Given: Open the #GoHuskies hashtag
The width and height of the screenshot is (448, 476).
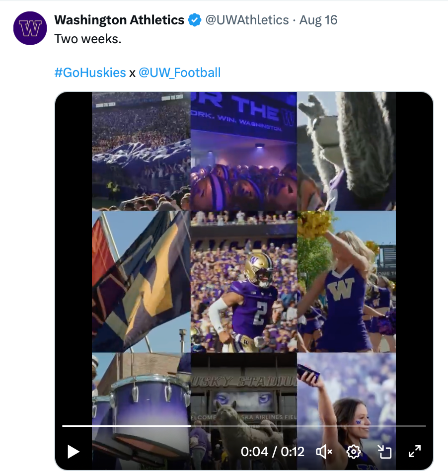Looking at the screenshot, I should 90,73.
